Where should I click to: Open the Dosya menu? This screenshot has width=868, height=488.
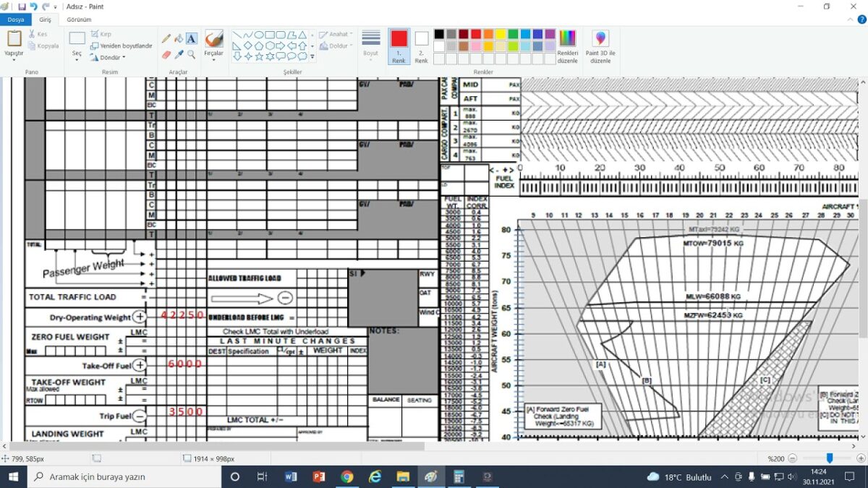click(15, 20)
